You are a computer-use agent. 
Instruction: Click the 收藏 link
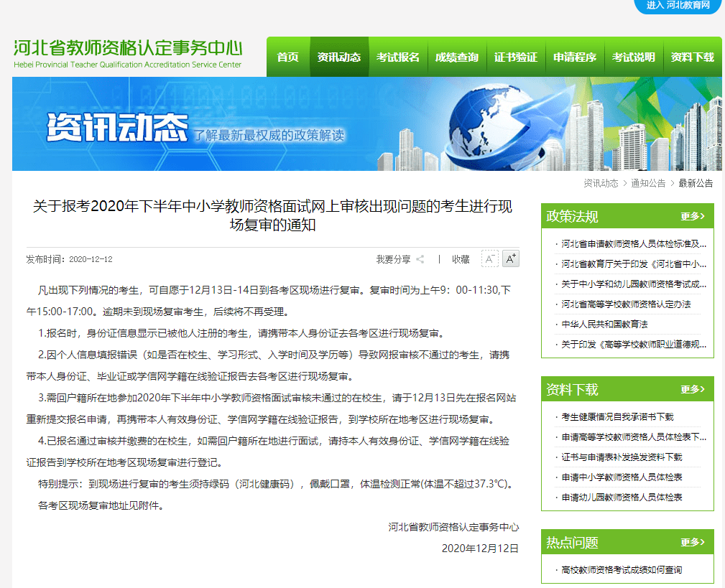point(461,260)
